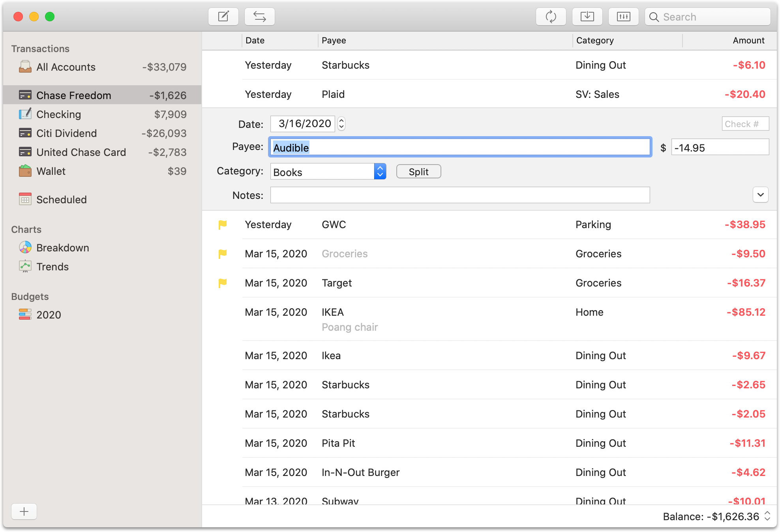Click the Checking account check icon
Screen dimensions: 780x532
click(25, 114)
